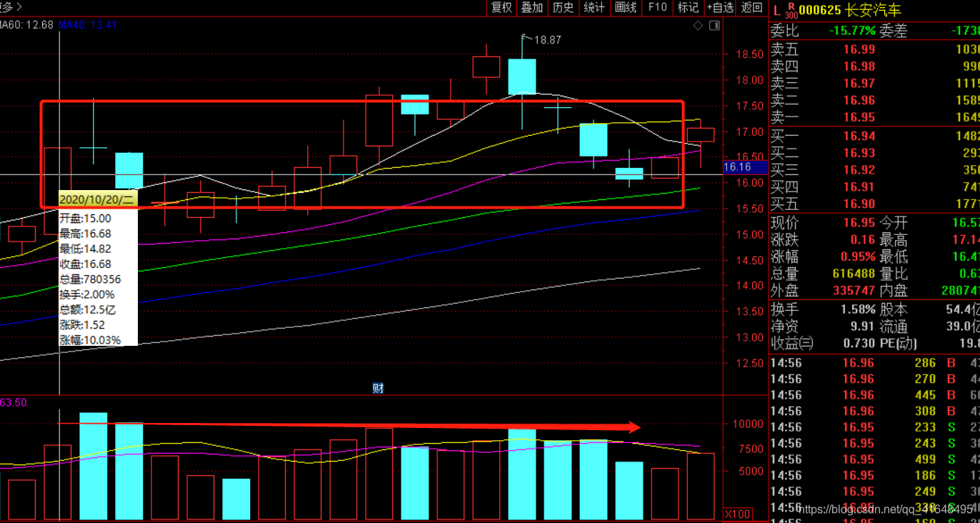Click the MA60: 12.68 indicator label
980x523 pixels.
point(26,24)
